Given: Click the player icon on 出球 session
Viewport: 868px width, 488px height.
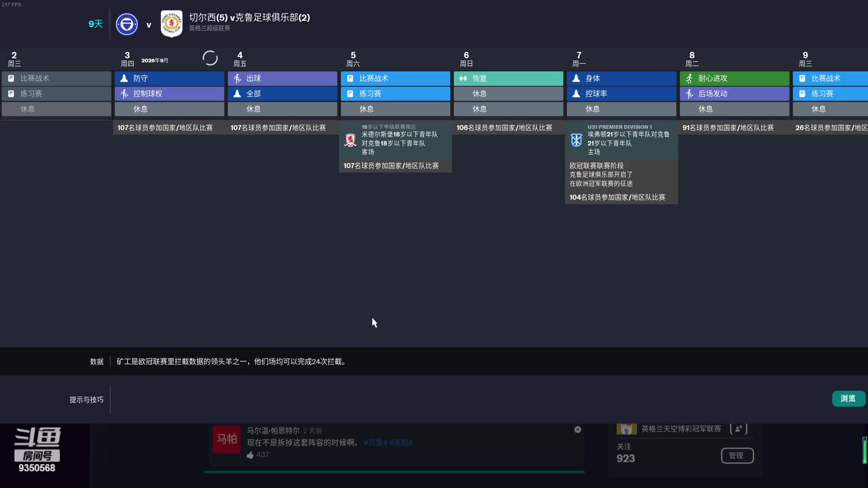Looking at the screenshot, I should (x=237, y=78).
